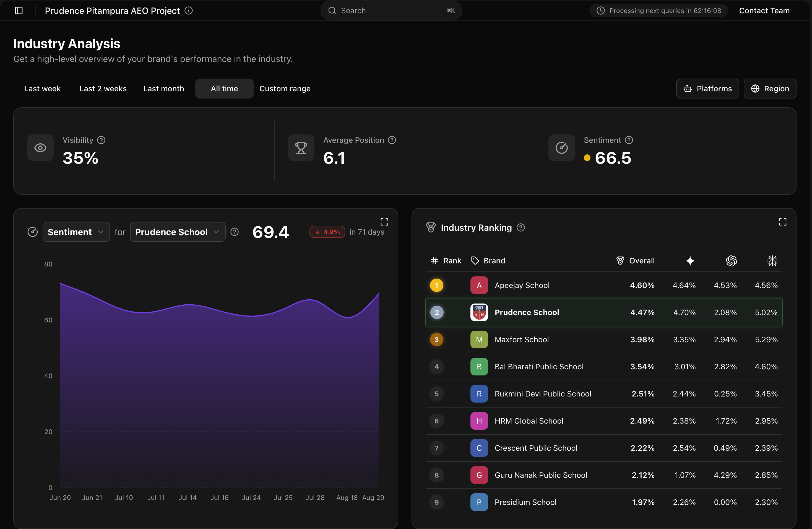Click the rank 2 silver badge
Image resolution: width=812 pixels, height=529 pixels.
(x=437, y=312)
